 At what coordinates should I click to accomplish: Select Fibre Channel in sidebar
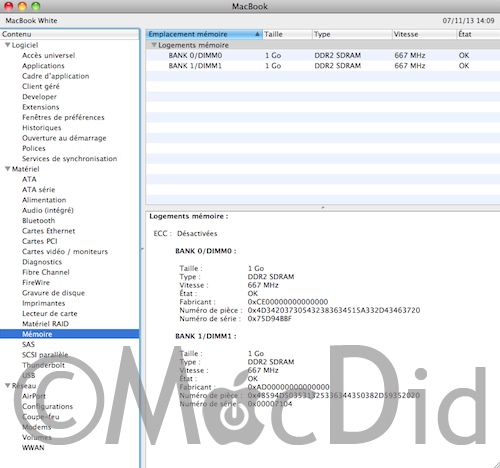(46, 272)
